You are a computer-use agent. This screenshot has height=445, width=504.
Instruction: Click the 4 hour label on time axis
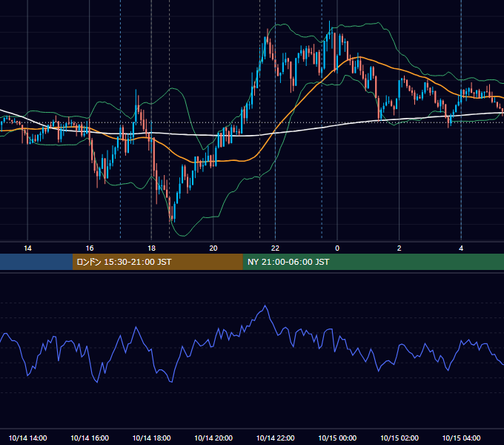(x=461, y=248)
